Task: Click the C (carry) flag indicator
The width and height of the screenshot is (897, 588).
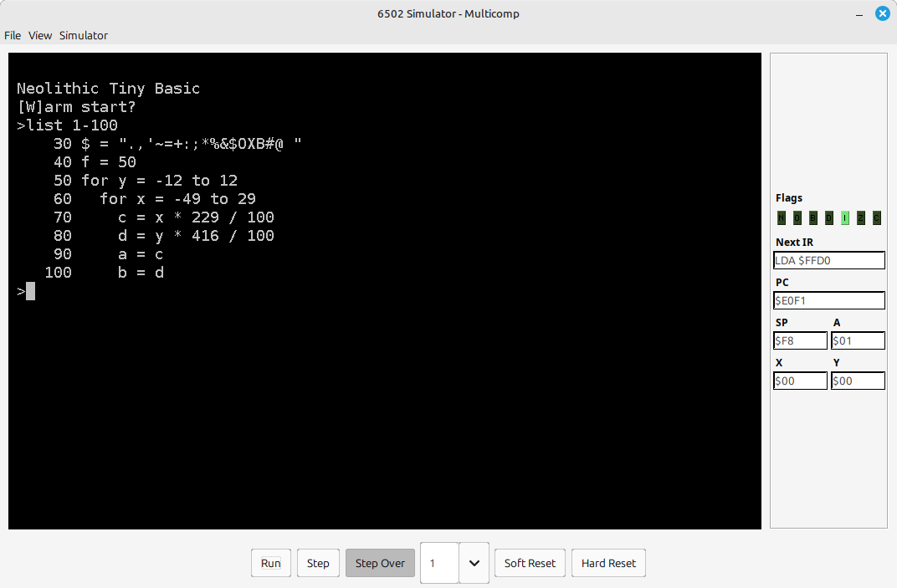Action: pos(877,218)
